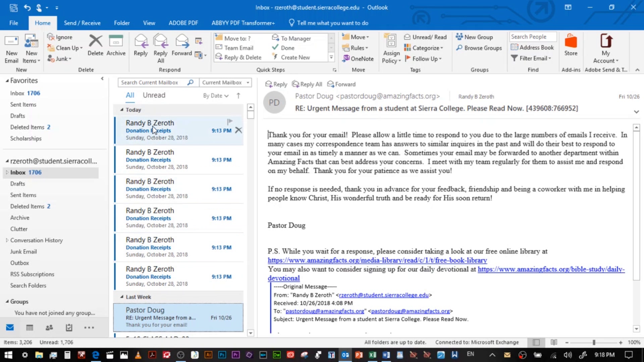The image size is (644, 362).
Task: Click the Forward ribbon icon
Action: click(x=182, y=41)
